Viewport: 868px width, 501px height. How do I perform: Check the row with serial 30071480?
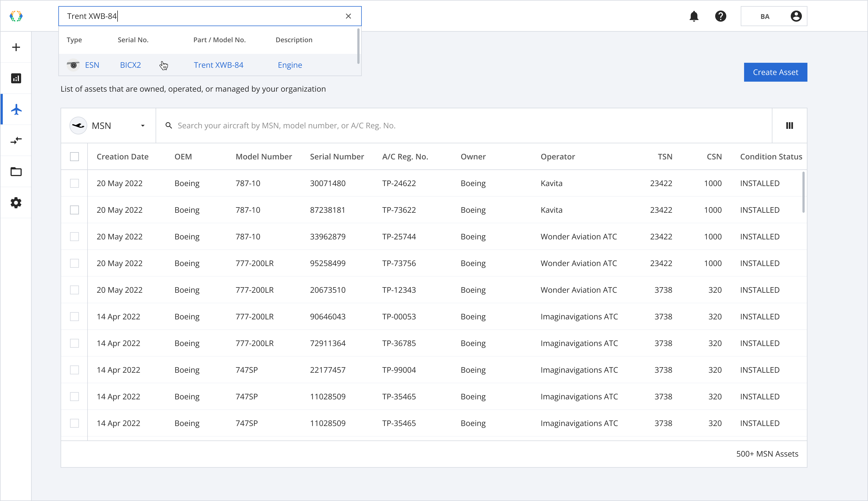pyautogui.click(x=74, y=183)
